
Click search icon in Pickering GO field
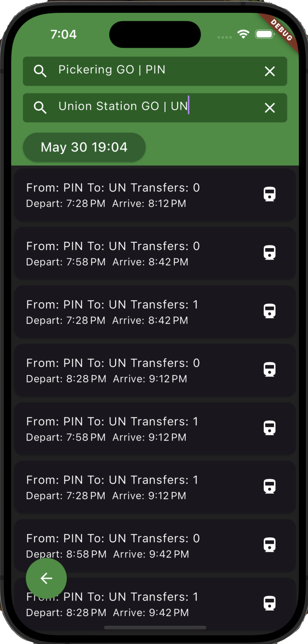40,71
